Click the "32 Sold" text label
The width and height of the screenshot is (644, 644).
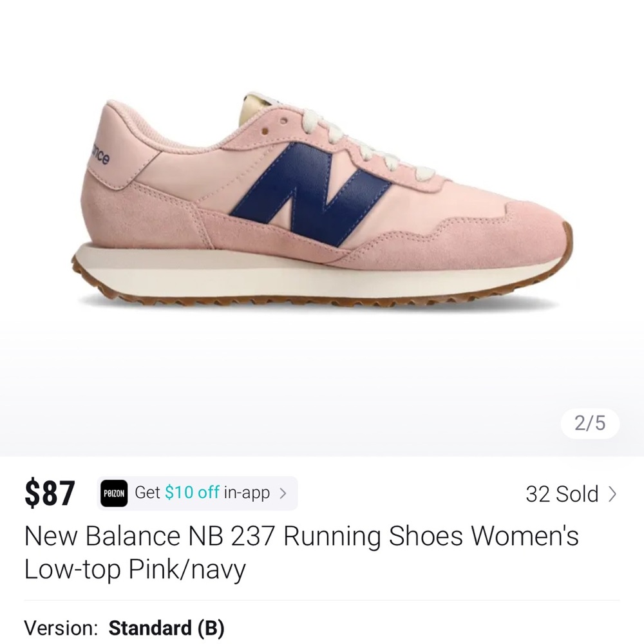tap(562, 494)
